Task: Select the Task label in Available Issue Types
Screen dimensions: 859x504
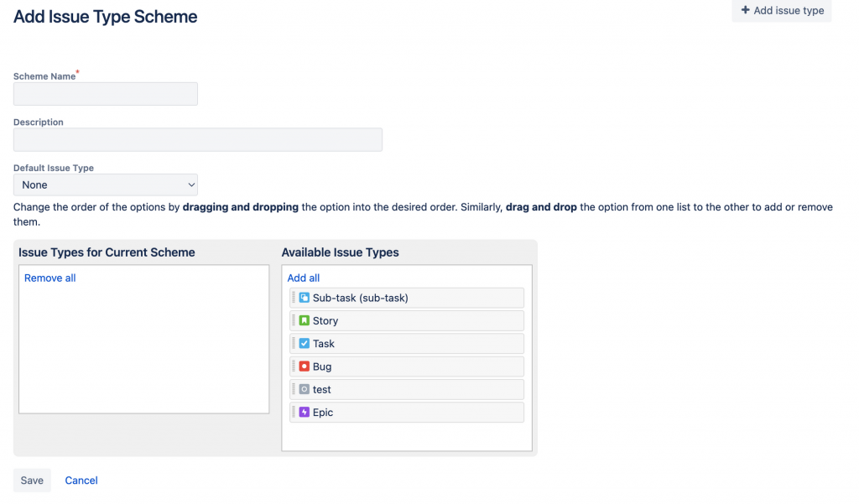Action: [x=324, y=344]
